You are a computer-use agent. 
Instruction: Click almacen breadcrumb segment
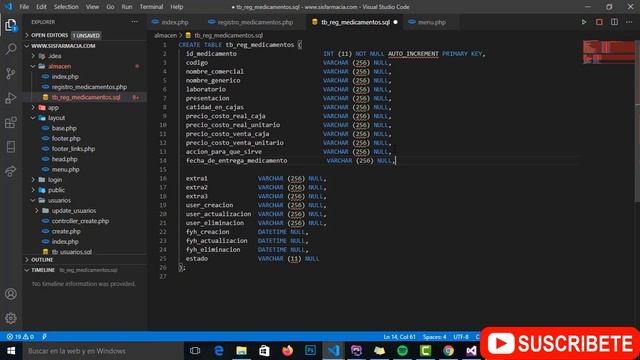[x=165, y=36]
